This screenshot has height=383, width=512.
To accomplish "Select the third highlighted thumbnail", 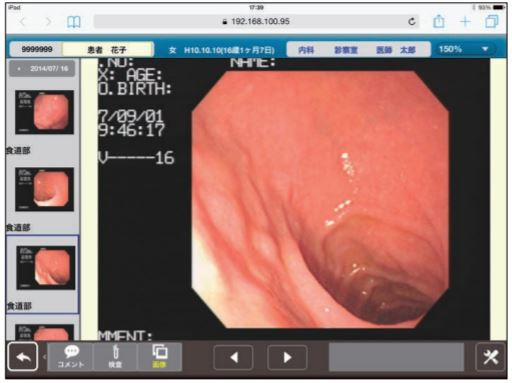I will pyautogui.click(x=46, y=267).
